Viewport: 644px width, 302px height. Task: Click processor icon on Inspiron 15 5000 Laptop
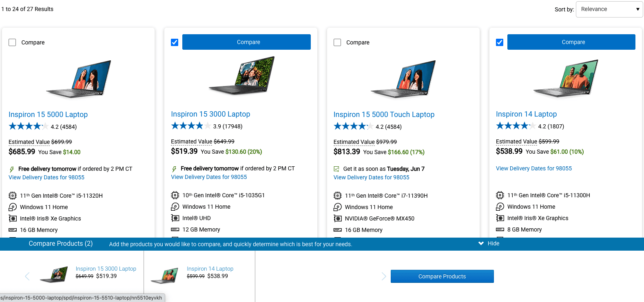coord(13,196)
